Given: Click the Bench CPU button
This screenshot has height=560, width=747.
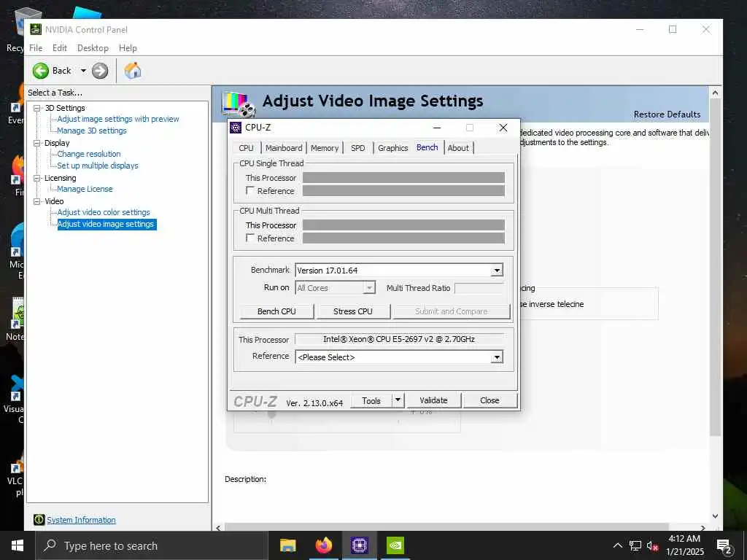Looking at the screenshot, I should click(x=276, y=311).
